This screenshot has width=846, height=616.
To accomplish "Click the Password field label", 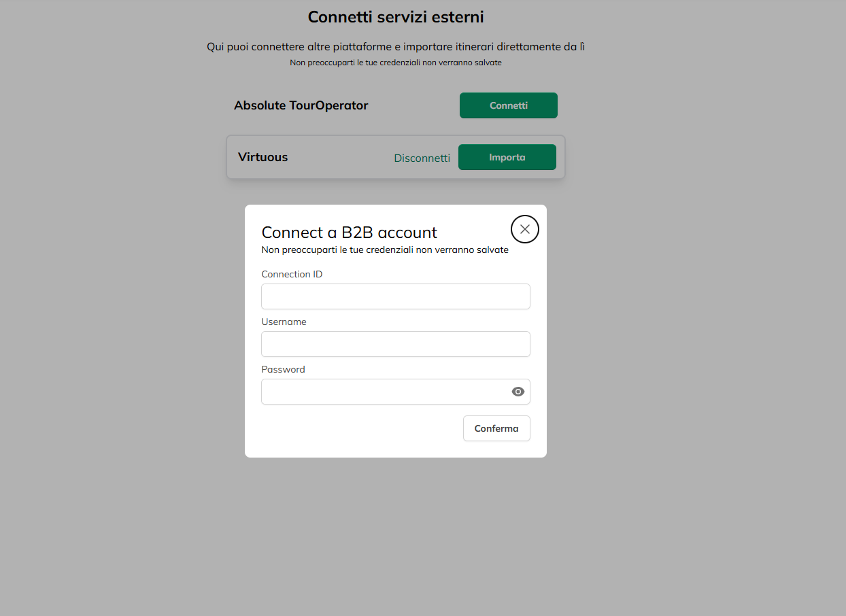I will [283, 369].
